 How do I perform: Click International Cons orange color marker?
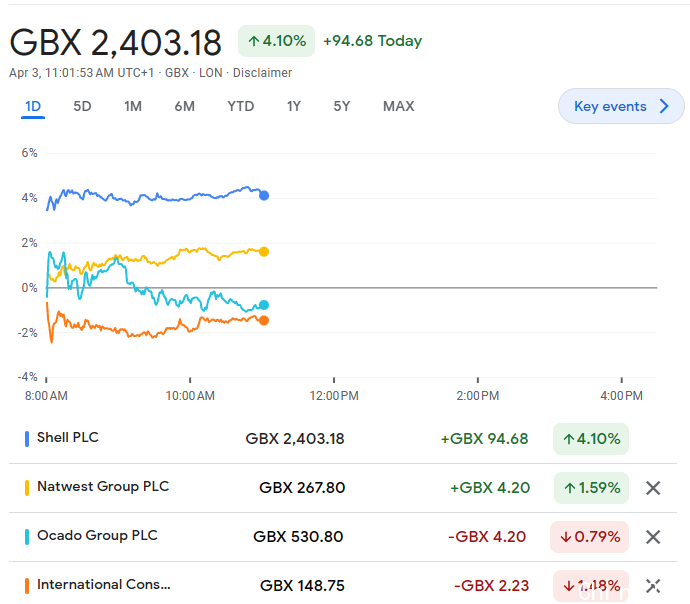[27, 586]
